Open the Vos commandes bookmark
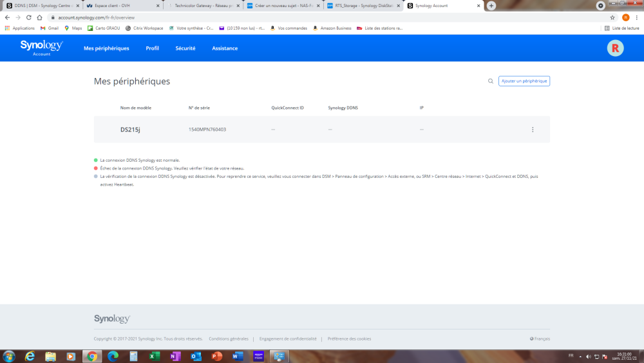 [x=289, y=28]
